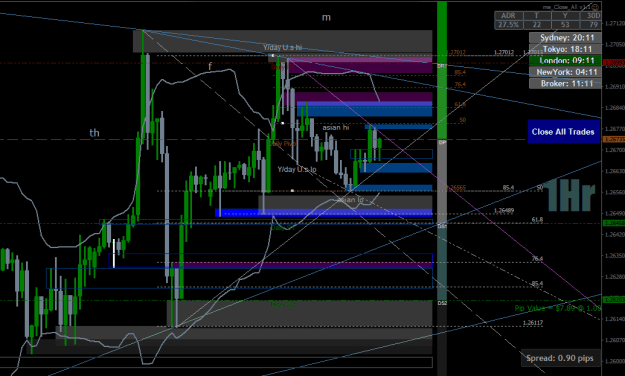Click the Spread: 0.90 pips label
Image resolution: width=625 pixels, height=376 pixels.
560,358
